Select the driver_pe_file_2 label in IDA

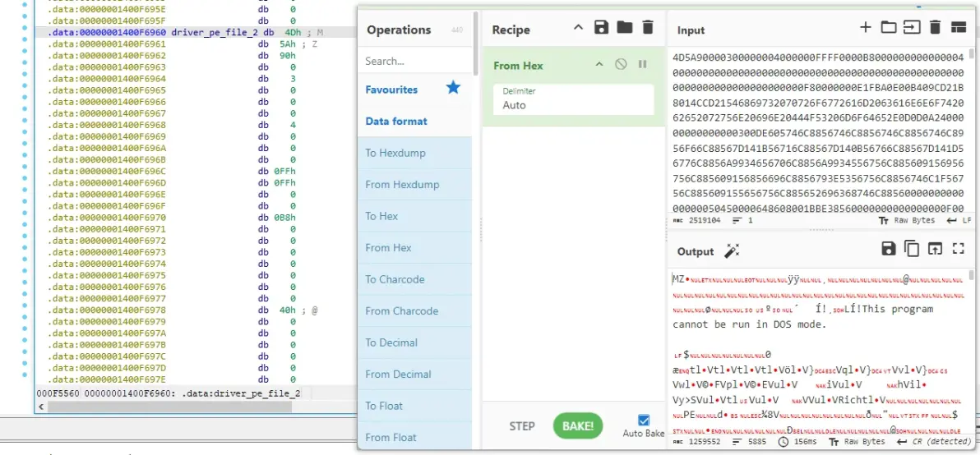coord(215,33)
